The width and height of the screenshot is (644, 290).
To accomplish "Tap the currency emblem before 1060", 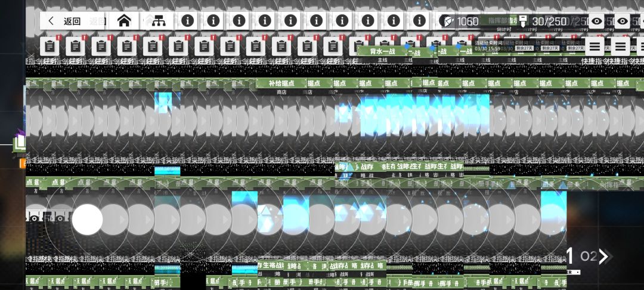I will 448,21.
